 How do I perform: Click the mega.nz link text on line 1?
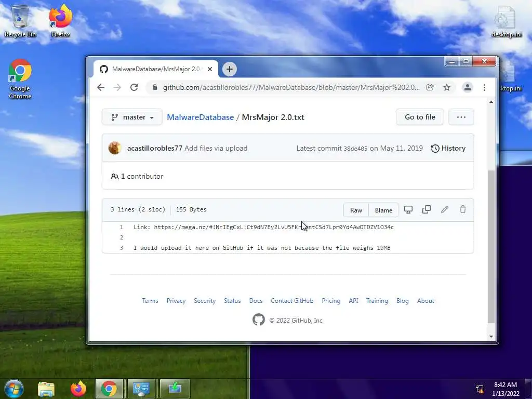click(274, 227)
